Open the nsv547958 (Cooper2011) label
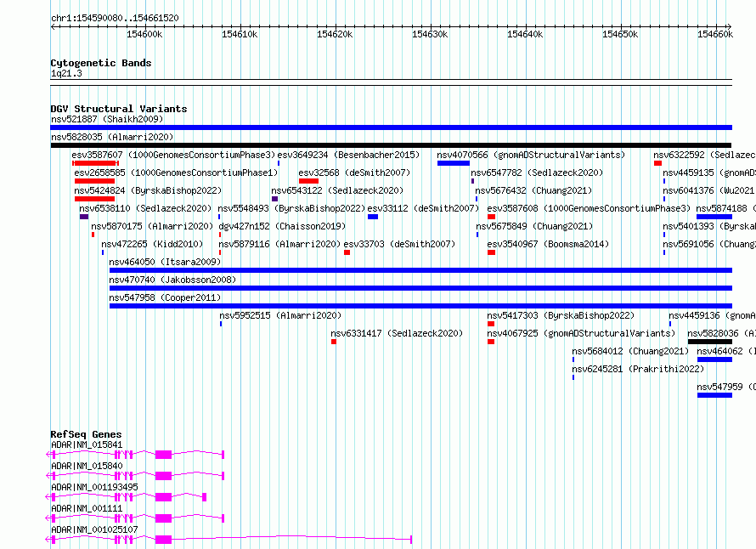The image size is (756, 549). pos(165,297)
